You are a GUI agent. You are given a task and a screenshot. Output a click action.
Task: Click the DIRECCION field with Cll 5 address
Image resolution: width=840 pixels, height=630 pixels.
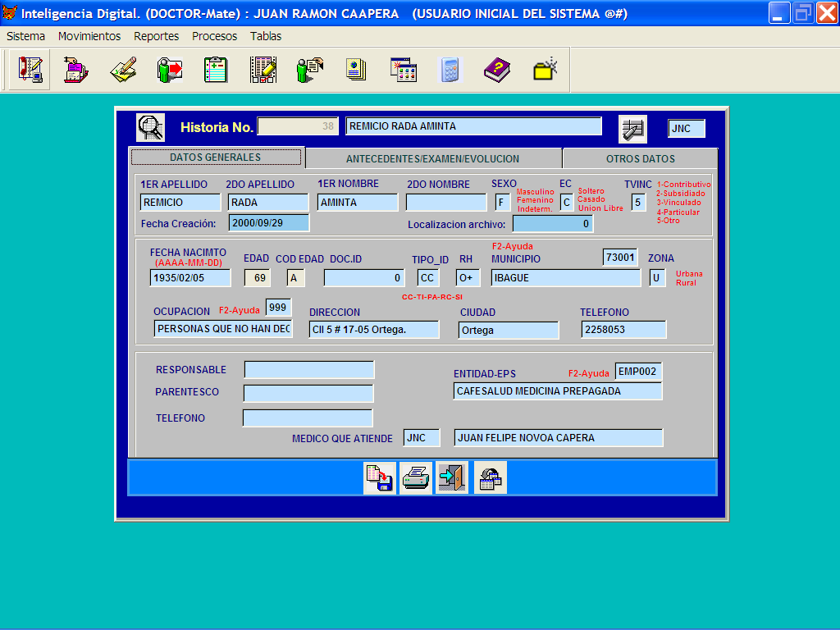(x=374, y=330)
